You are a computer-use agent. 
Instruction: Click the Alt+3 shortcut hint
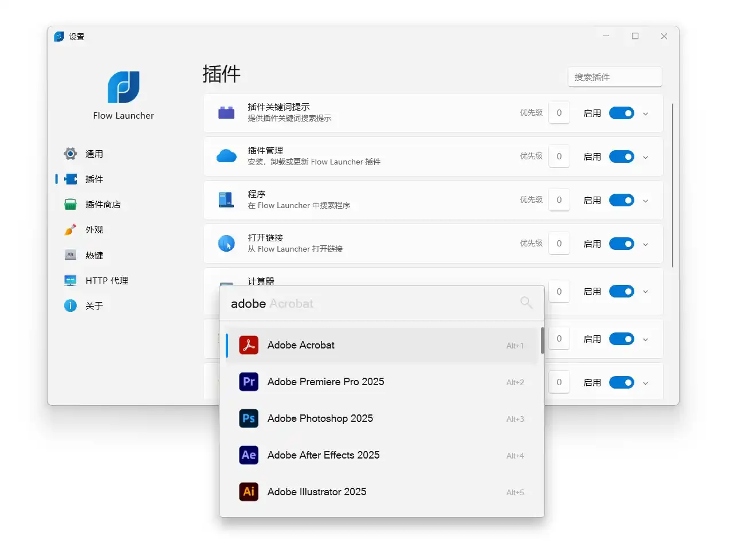click(515, 419)
